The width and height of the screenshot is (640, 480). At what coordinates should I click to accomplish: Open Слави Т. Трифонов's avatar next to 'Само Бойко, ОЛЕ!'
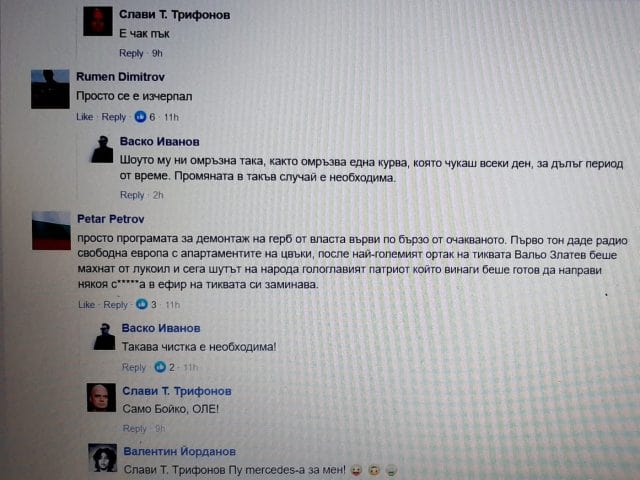[102, 398]
